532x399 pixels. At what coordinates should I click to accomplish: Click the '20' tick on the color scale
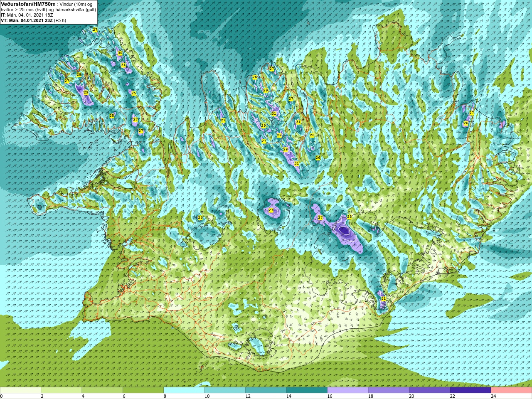pos(411,396)
